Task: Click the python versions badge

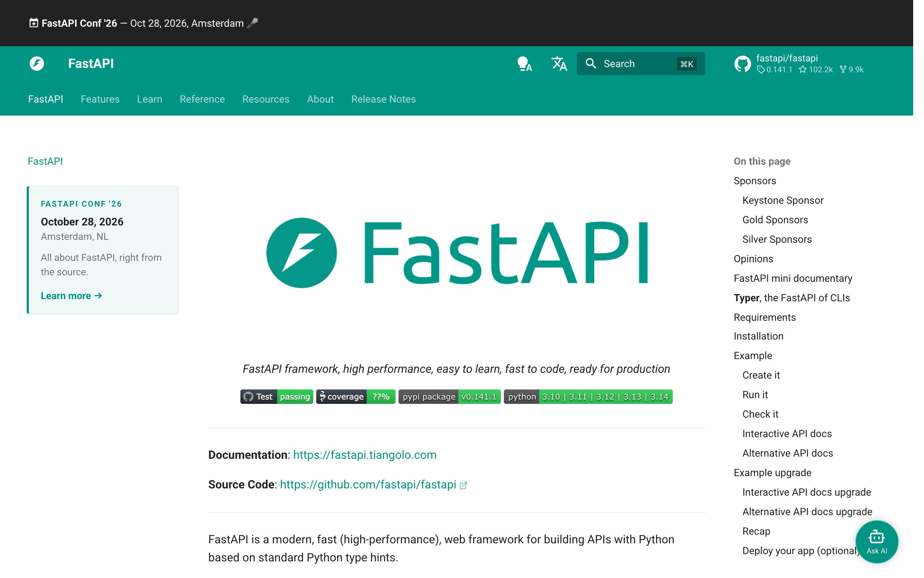Action: coord(588,396)
